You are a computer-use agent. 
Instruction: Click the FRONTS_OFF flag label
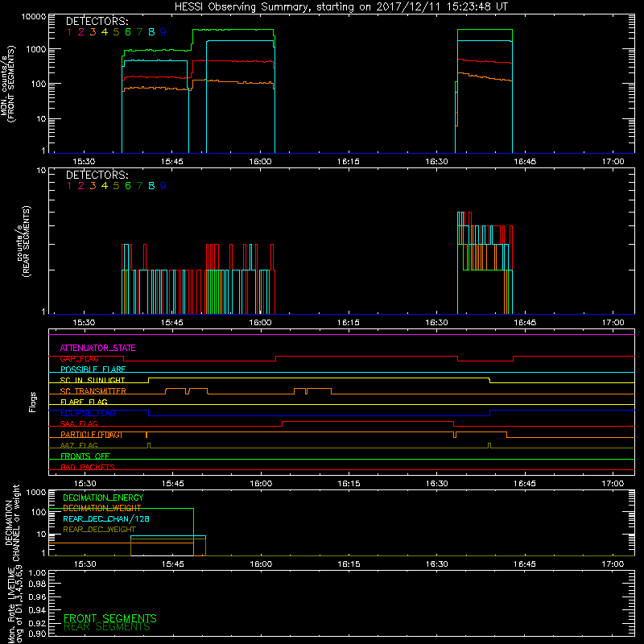point(85,456)
